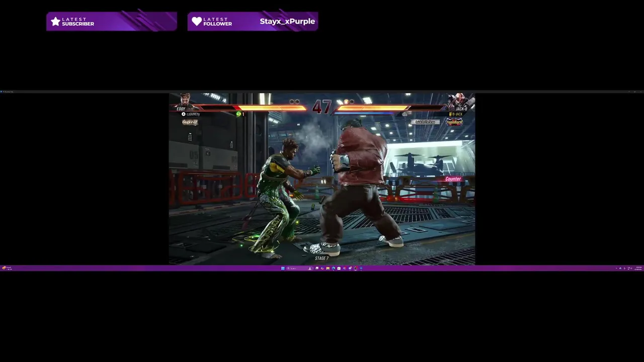644x362 pixels.
Task: Click Eddy's round win indicators
Action: point(294,102)
